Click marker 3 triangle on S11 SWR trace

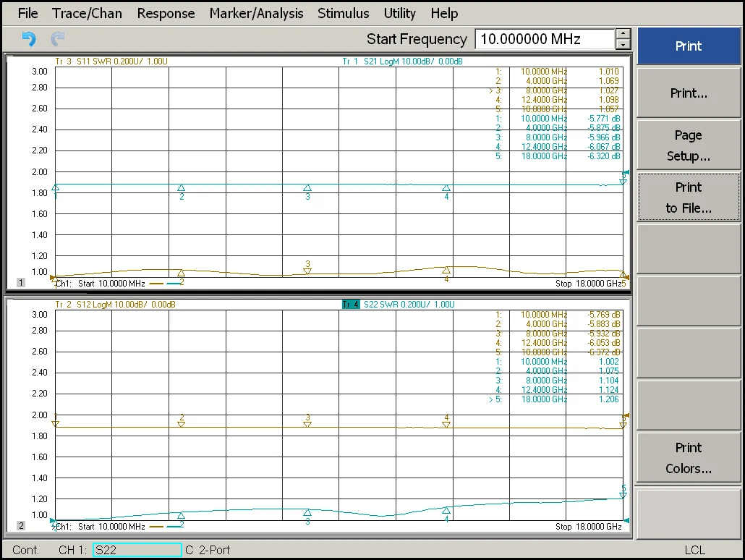pos(307,271)
